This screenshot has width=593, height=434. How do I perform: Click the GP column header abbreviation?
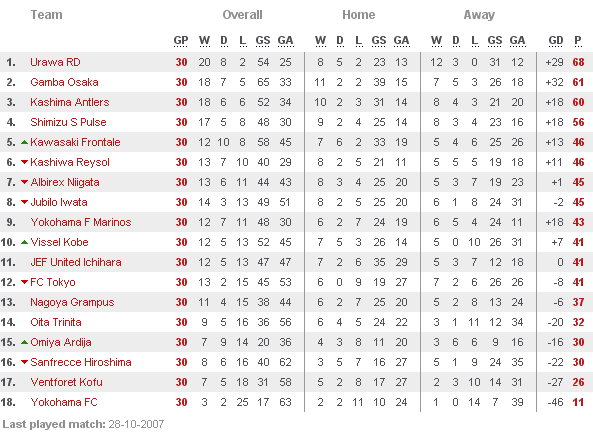coord(181,41)
